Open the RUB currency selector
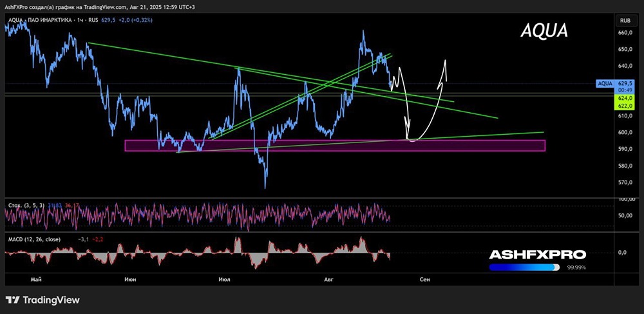The image size is (644, 314). click(625, 20)
